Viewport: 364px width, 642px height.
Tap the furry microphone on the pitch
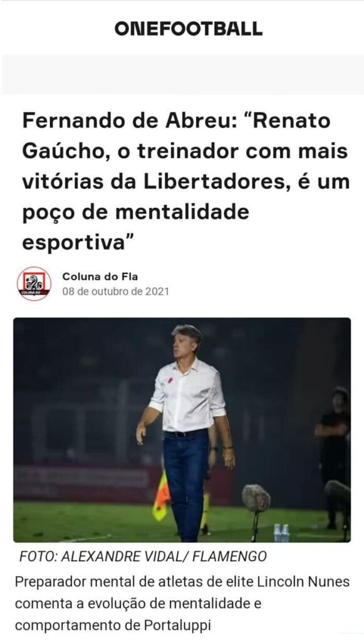coord(256,498)
